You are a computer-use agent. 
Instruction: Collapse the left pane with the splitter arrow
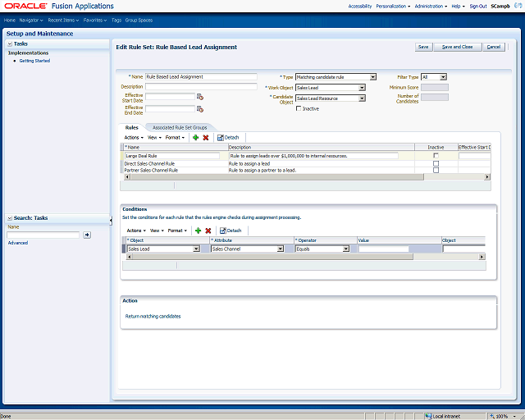click(111, 220)
